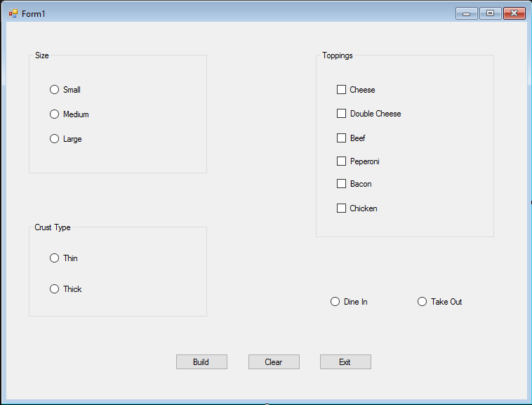Click the Size group label
Image resolution: width=532 pixels, height=405 pixels.
41,55
